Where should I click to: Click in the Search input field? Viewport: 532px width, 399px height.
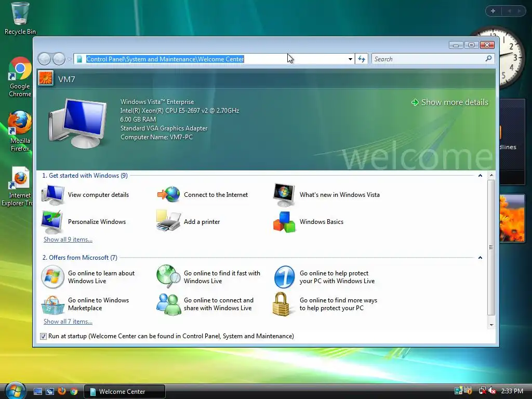(x=428, y=59)
